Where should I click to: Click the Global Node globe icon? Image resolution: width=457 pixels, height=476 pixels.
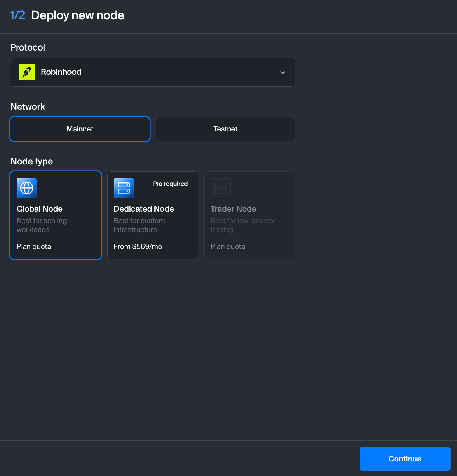(x=27, y=188)
